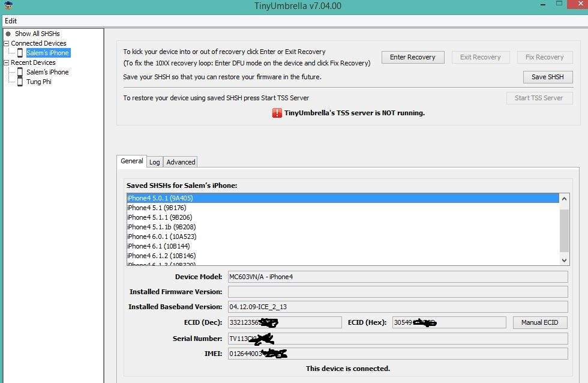This screenshot has height=383, width=588.
Task: Collapse the Recent Devices tree node
Action: (x=6, y=62)
